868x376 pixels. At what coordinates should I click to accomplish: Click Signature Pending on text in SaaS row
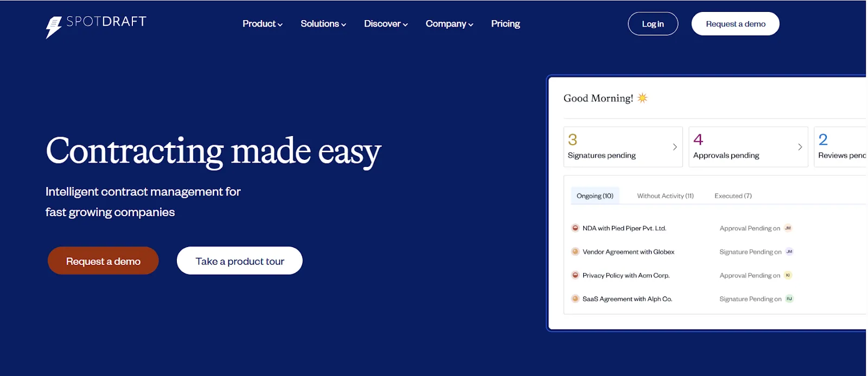[x=750, y=299]
